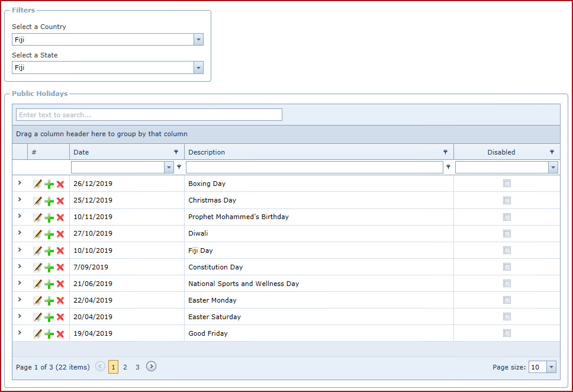Click the edit pencil icon for Boxing Day
573x392 pixels.
(x=38, y=184)
